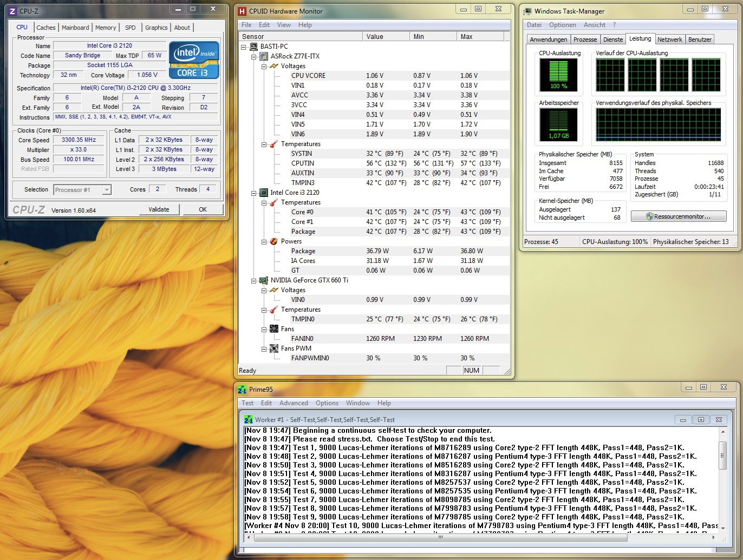Click the Prime95 Worker #1 window icon
This screenshot has height=560, width=743.
[x=248, y=419]
